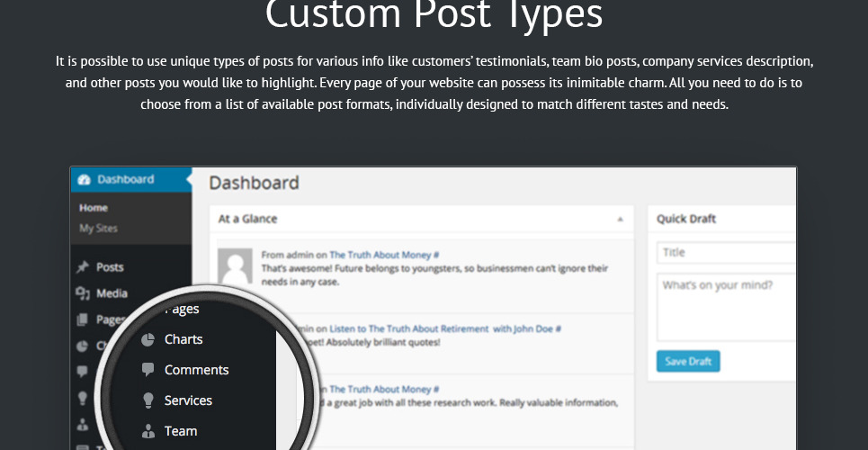Open first The Truth About Money link
Image resolution: width=868 pixels, height=450 pixels.
[x=384, y=255]
